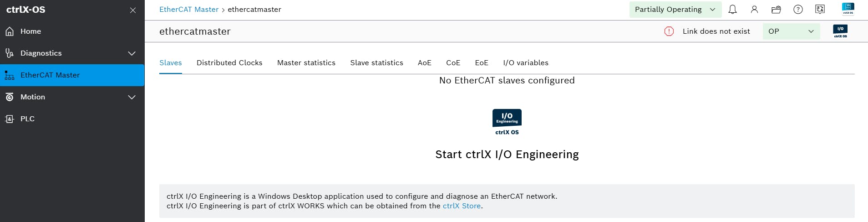
Task: Switch to the Master statistics tab
Action: [306, 63]
